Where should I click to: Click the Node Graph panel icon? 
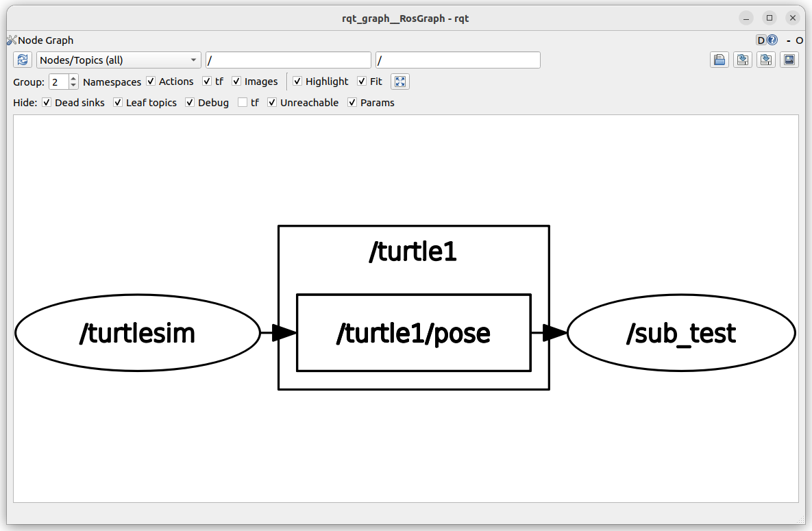tap(12, 40)
